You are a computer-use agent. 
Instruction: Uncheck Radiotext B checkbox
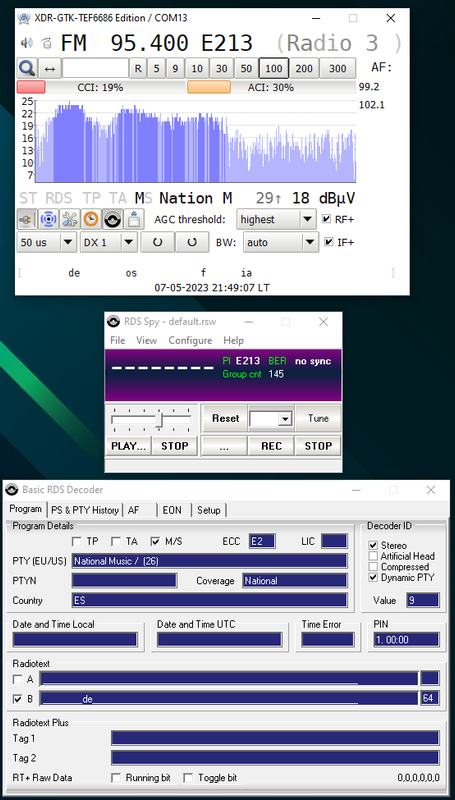pyautogui.click(x=17, y=699)
